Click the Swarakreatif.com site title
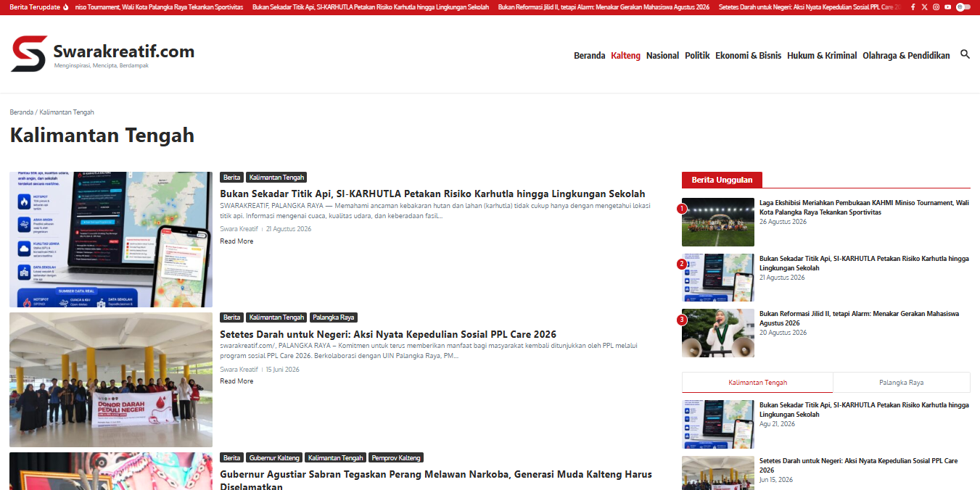The image size is (980, 490). pos(123,51)
